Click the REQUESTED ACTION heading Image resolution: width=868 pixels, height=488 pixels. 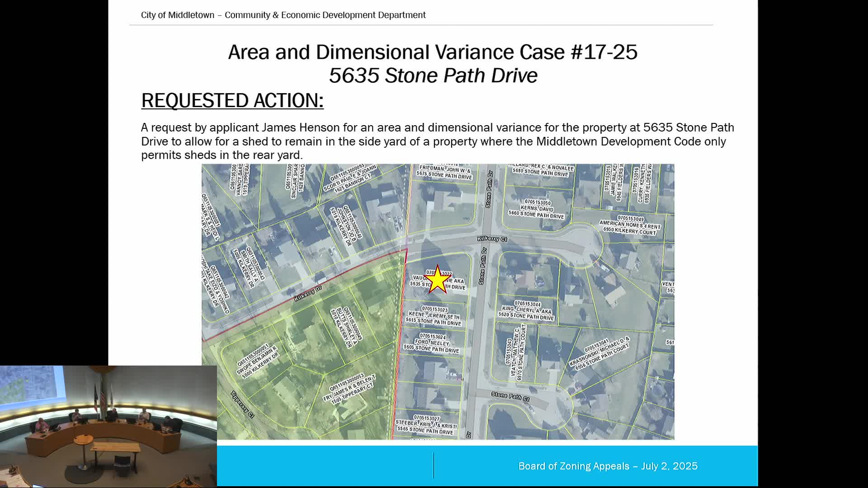tap(232, 100)
